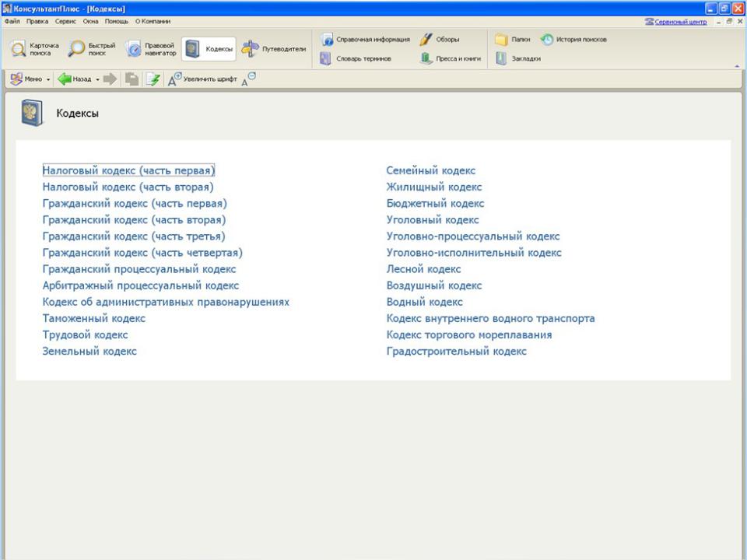Viewport: 747px width, 560px height.
Task: Open Бюджетный кодекс
Action: click(435, 203)
